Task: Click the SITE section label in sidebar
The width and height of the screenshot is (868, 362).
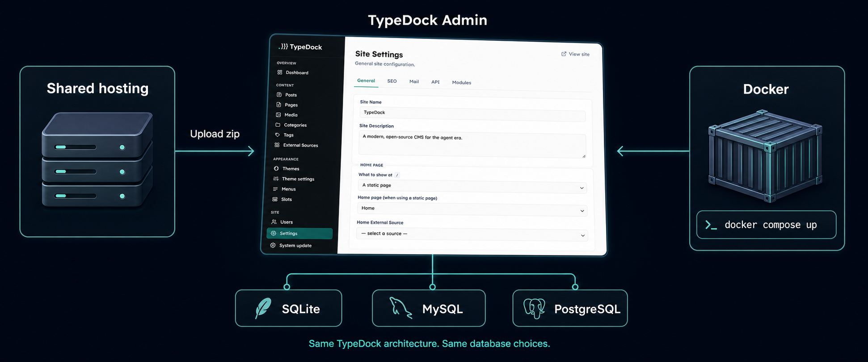Action: tap(275, 212)
